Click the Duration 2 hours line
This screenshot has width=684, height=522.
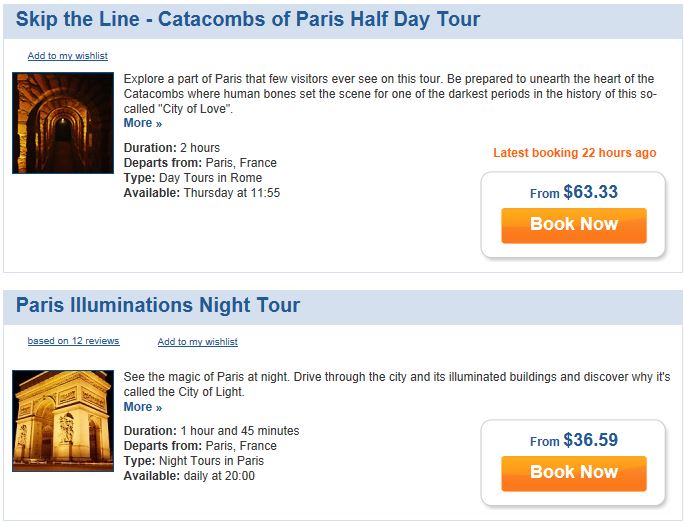coord(172,147)
